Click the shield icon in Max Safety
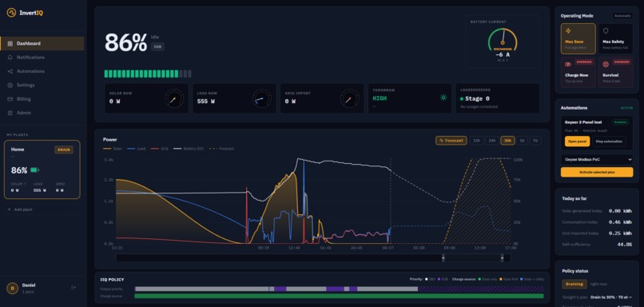 (606, 31)
